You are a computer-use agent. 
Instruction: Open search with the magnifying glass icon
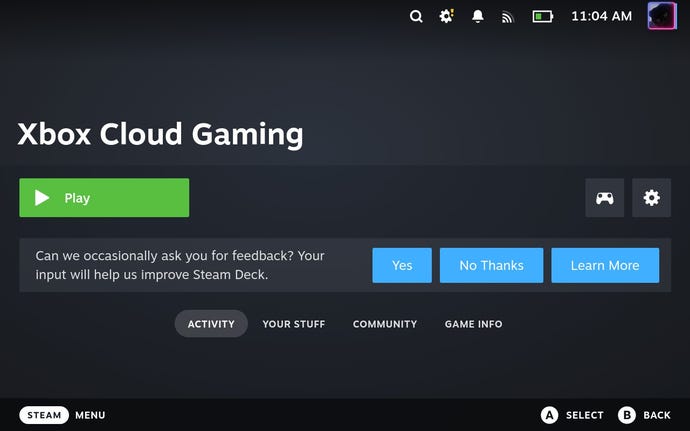coord(416,17)
